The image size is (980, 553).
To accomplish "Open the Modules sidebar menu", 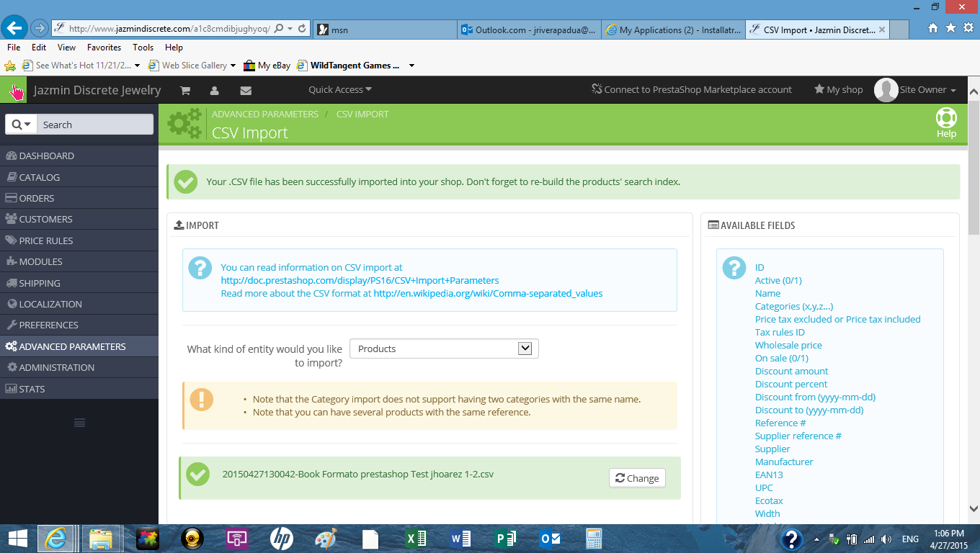I will tap(79, 261).
